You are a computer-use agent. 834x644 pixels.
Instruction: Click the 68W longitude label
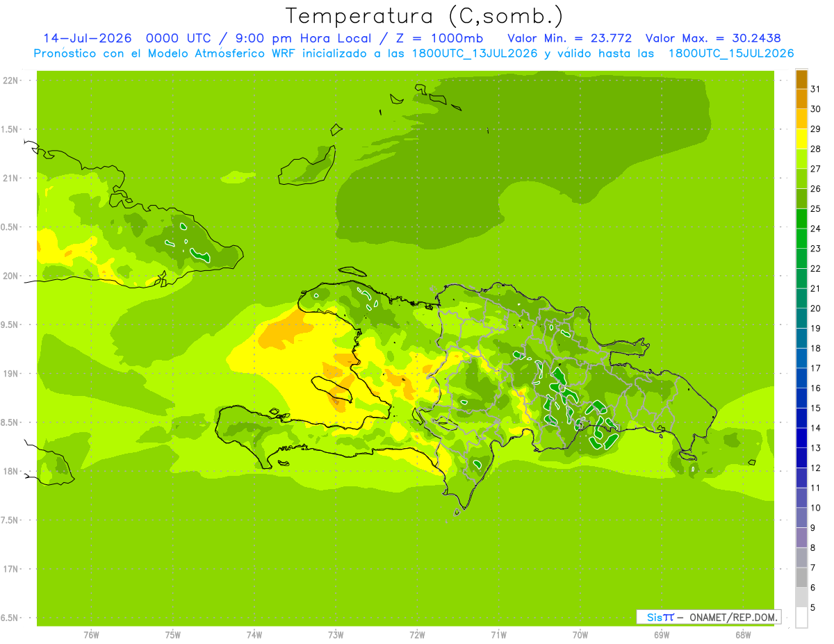(x=743, y=634)
